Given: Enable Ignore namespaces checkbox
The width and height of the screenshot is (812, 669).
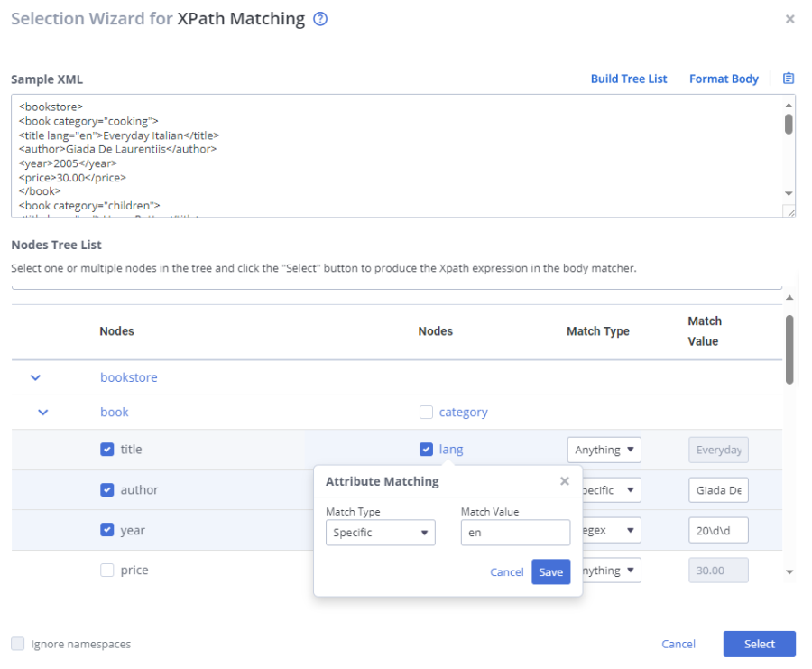Looking at the screenshot, I should (x=18, y=644).
